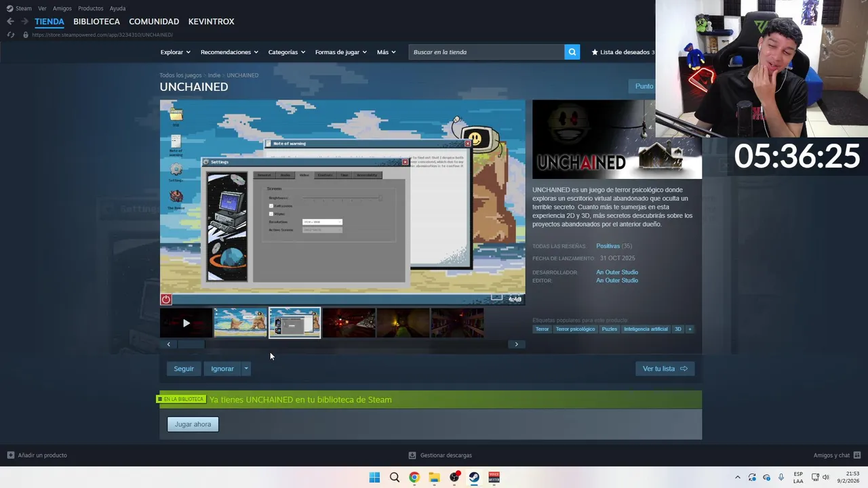Select the settings window screenshot thumbnail

click(x=295, y=323)
